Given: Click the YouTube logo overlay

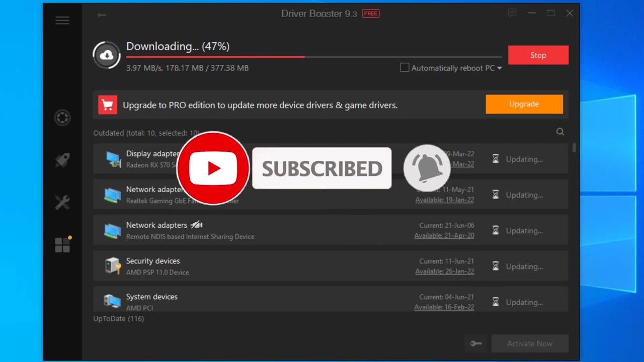Looking at the screenshot, I should 213,168.
